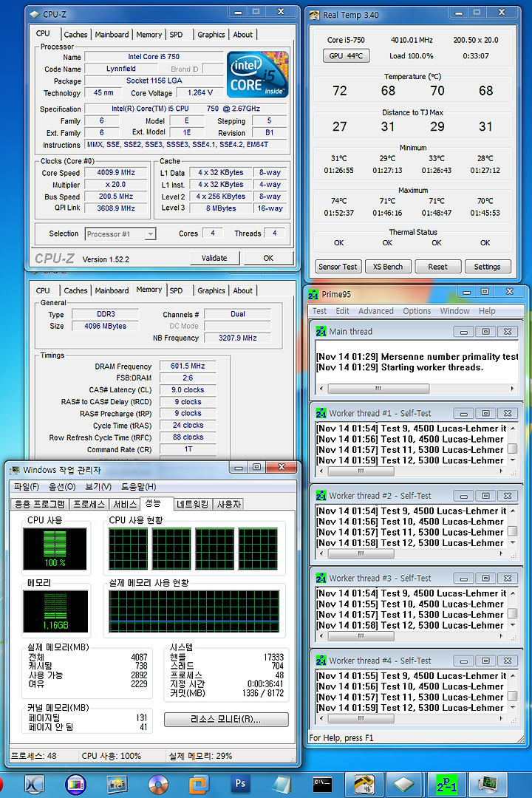Image resolution: width=532 pixels, height=798 pixels.
Task: Click the Intel Core i5 logo in CPU-Z
Action: [x=258, y=75]
